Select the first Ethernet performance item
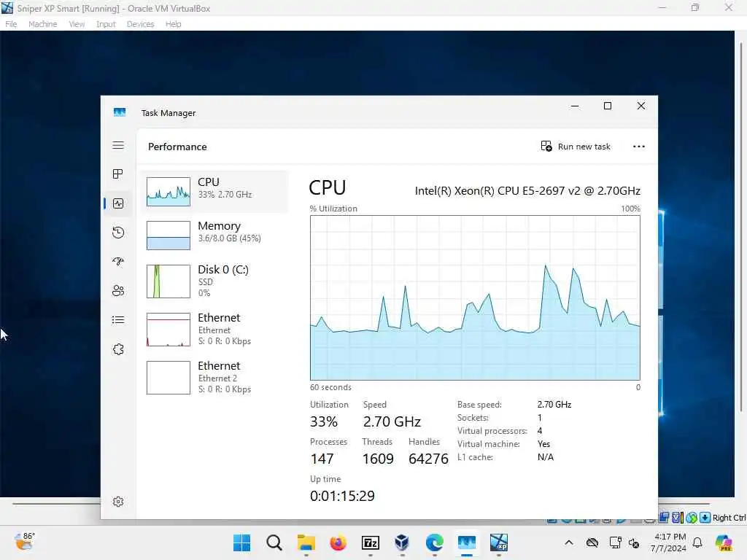 214,329
